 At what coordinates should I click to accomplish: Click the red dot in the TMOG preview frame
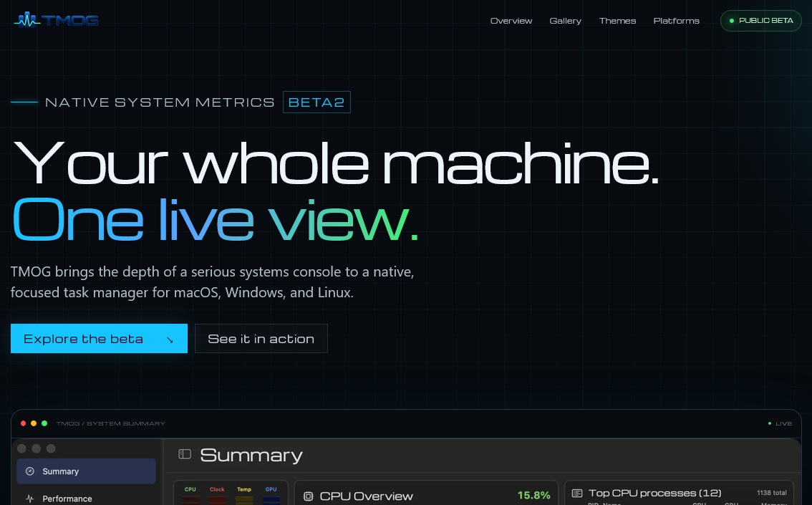tap(23, 423)
